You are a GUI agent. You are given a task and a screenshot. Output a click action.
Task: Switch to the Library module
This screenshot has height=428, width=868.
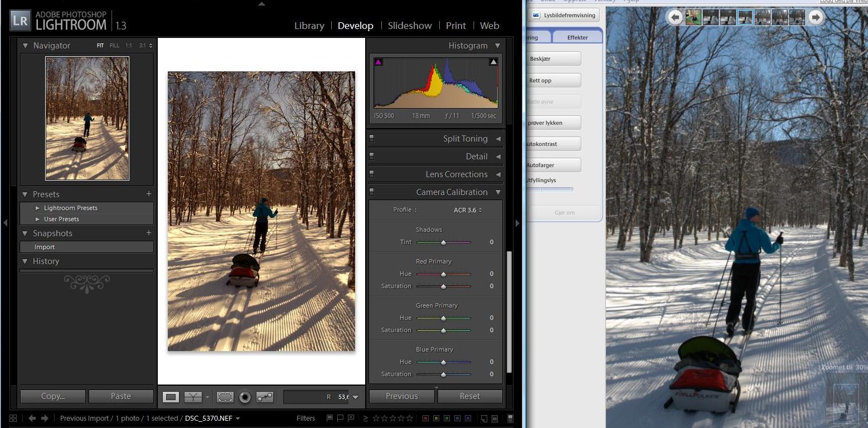tap(309, 26)
